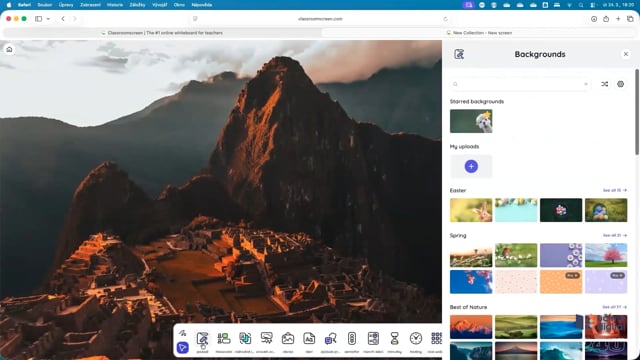Viewport: 640px width, 360px height.
Task: Open the background widget in the bottom toolbar
Action: (202, 339)
